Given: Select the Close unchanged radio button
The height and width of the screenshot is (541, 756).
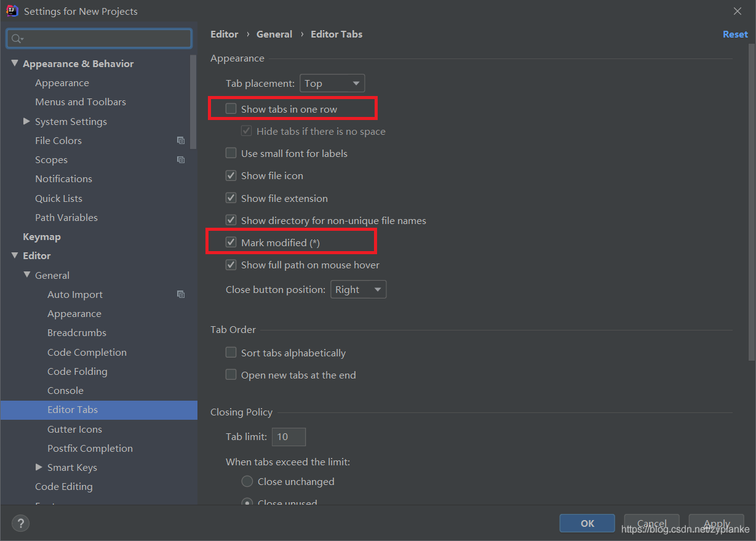Looking at the screenshot, I should click(x=247, y=481).
